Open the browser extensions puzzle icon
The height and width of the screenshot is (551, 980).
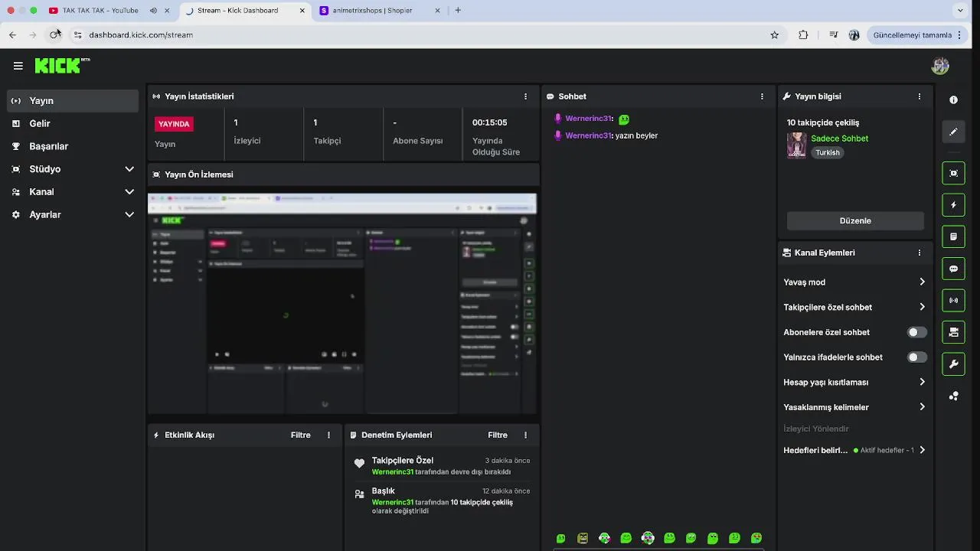coord(803,34)
